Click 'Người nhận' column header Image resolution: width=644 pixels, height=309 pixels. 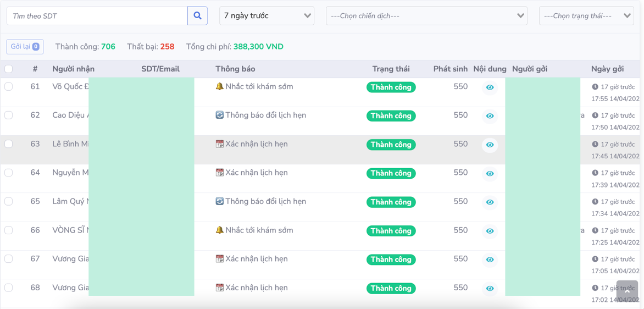click(x=74, y=69)
